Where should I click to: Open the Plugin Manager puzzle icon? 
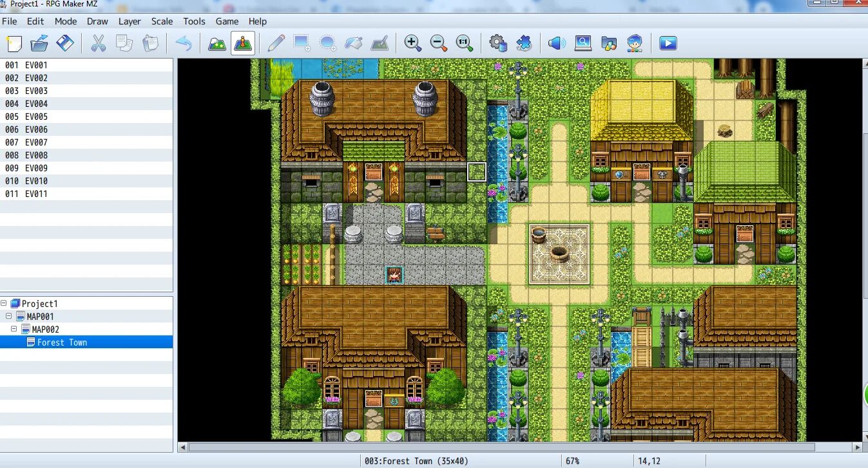point(524,43)
